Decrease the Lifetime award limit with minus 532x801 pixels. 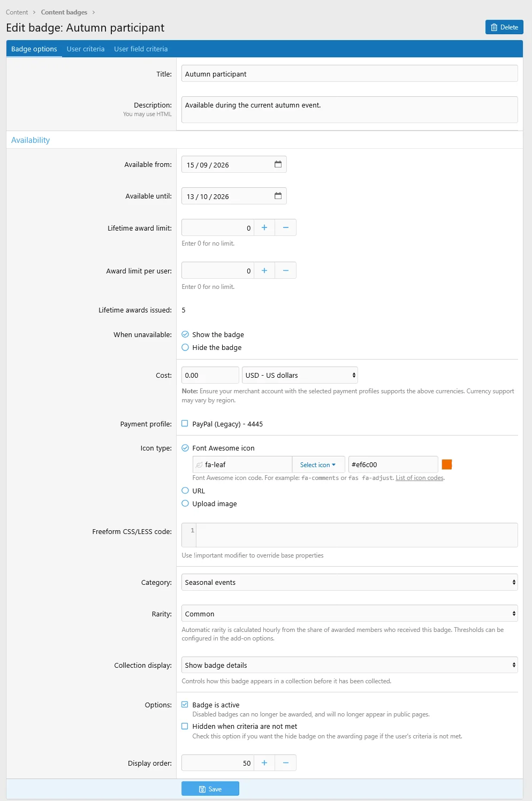click(286, 227)
